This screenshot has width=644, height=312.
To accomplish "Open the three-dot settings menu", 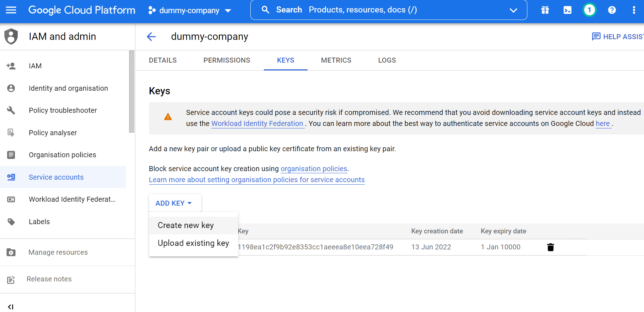I will 634,10.
